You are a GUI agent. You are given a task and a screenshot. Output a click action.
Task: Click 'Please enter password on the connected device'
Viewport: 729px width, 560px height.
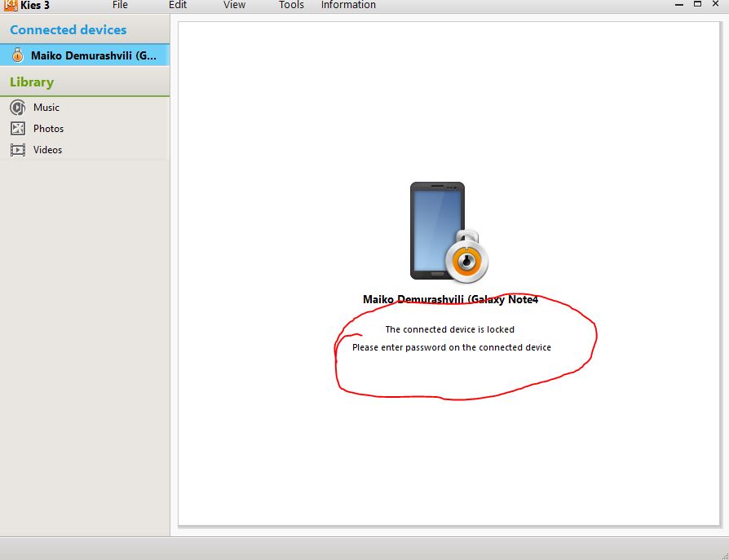452,347
